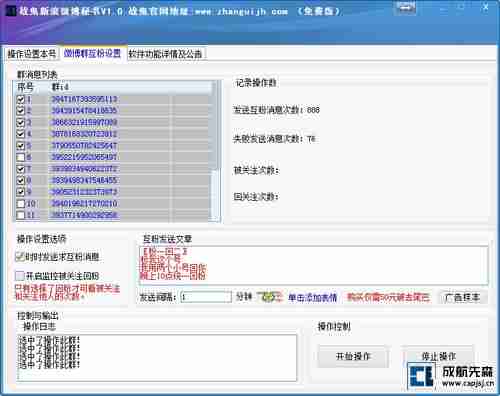Screen dimensions: 500x396
Task: Check the empty checkbox for group row 11
Action: coord(21,215)
